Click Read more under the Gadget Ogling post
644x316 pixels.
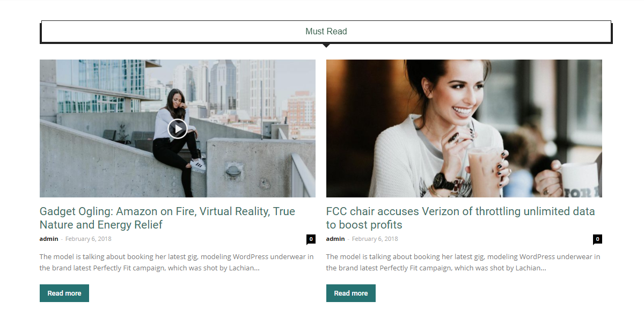pos(64,293)
